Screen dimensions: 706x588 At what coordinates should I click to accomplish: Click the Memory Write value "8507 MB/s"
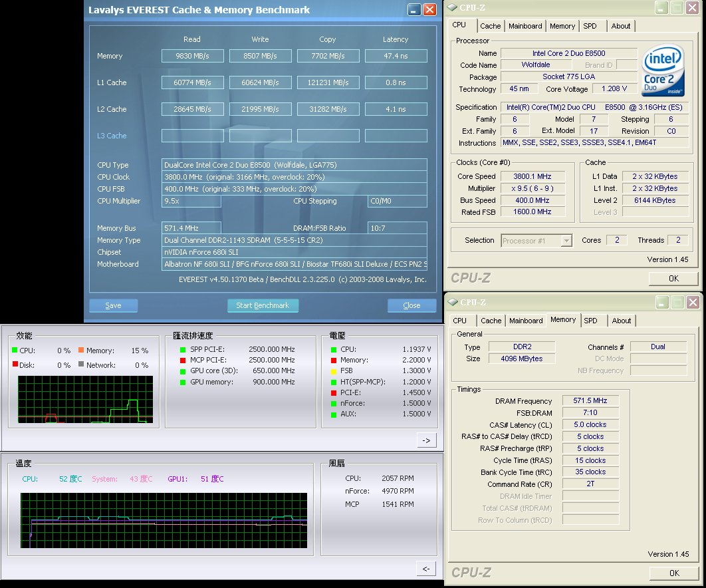pos(260,56)
